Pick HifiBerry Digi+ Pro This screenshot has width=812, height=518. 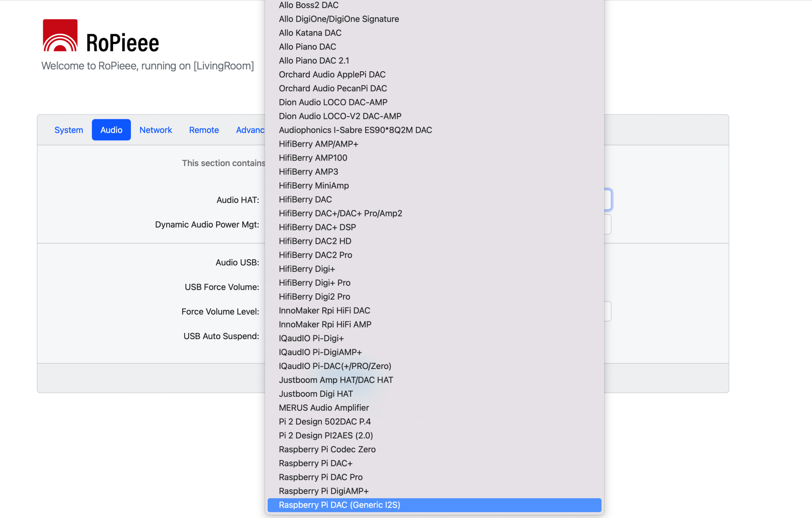pyautogui.click(x=435, y=283)
